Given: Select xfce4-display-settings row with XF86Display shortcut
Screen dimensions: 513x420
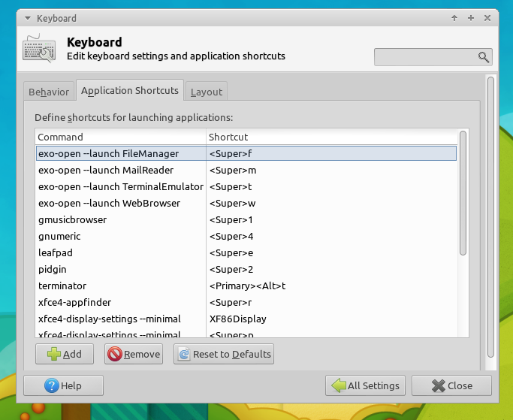Looking at the screenshot, I should click(246, 319).
